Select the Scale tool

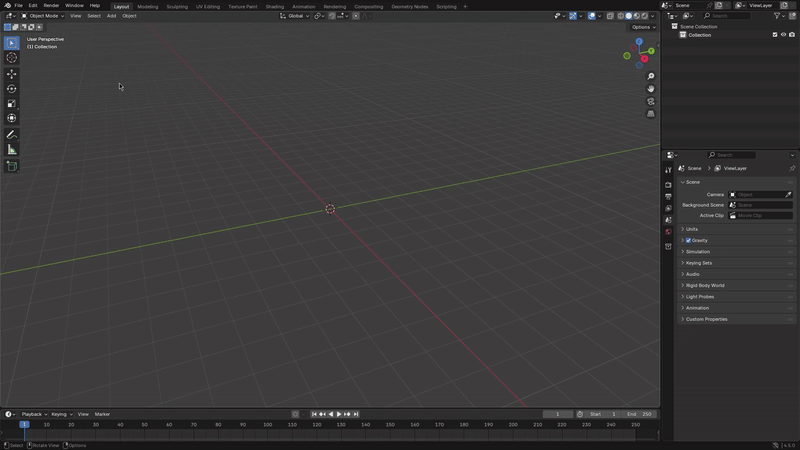pyautogui.click(x=11, y=104)
